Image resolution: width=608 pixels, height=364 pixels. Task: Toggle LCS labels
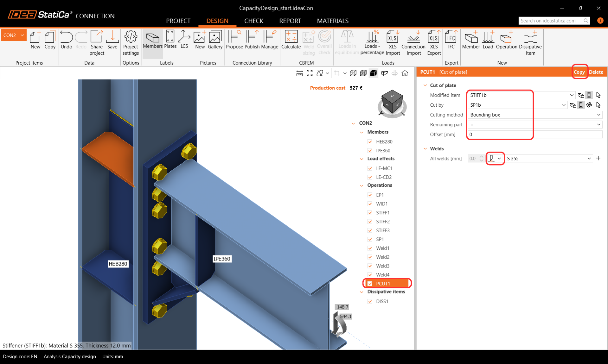coord(184,40)
